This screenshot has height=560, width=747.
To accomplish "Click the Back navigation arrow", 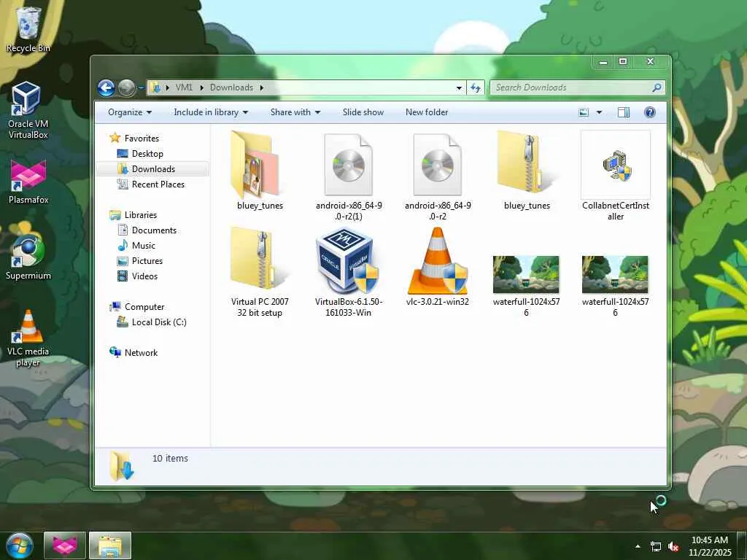I will click(x=107, y=87).
